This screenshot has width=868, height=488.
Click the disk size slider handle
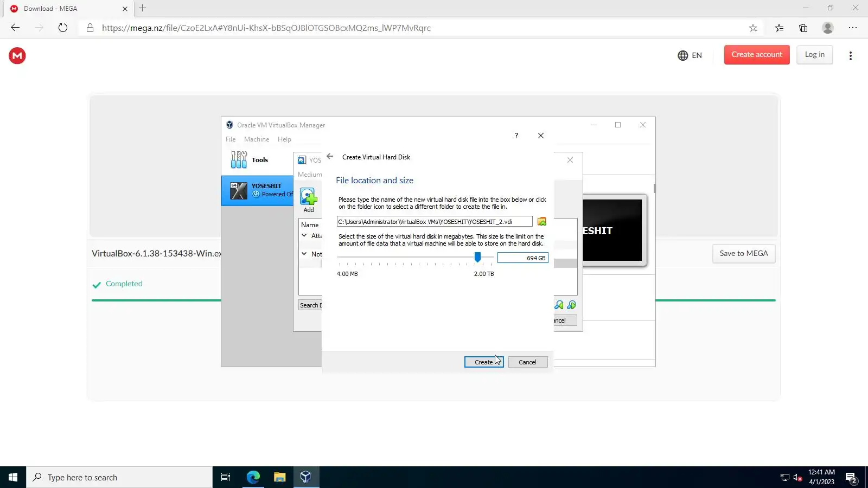[477, 257]
